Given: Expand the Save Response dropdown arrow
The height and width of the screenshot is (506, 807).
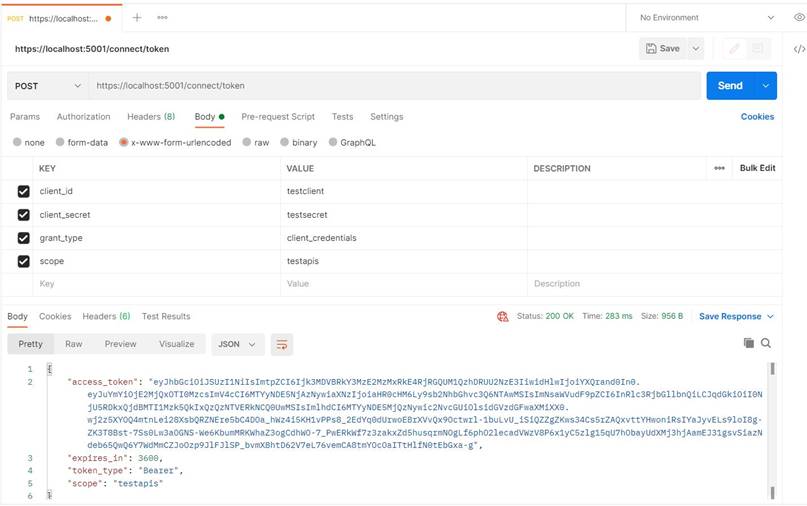Looking at the screenshot, I should point(770,317).
